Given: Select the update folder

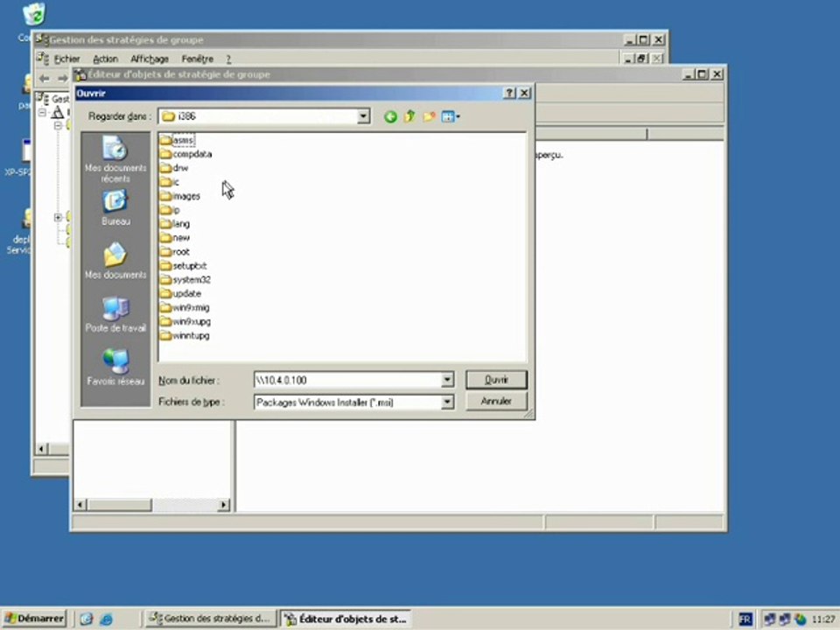Looking at the screenshot, I should click(x=181, y=294).
